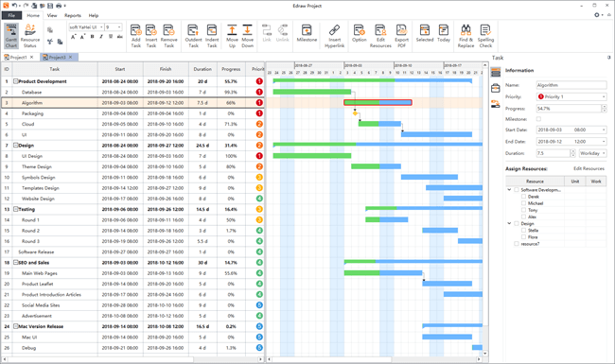Image resolution: width=615 pixels, height=364 pixels.
Task: Check the Software Development resource group
Action: click(517, 190)
